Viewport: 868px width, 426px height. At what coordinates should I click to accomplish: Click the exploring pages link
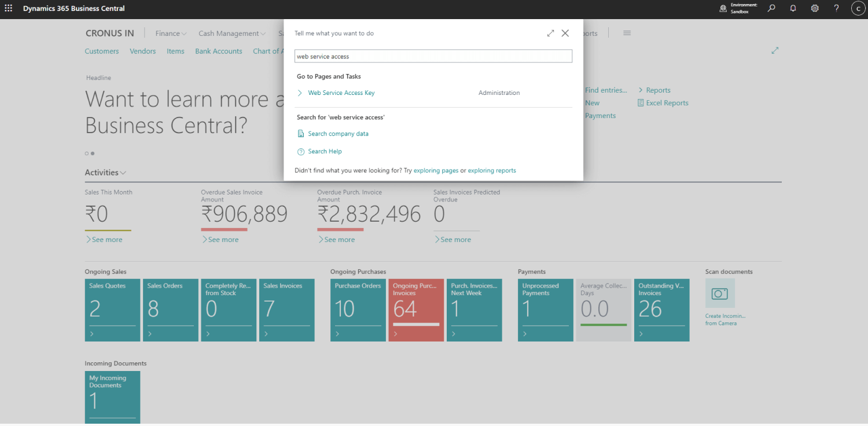436,171
